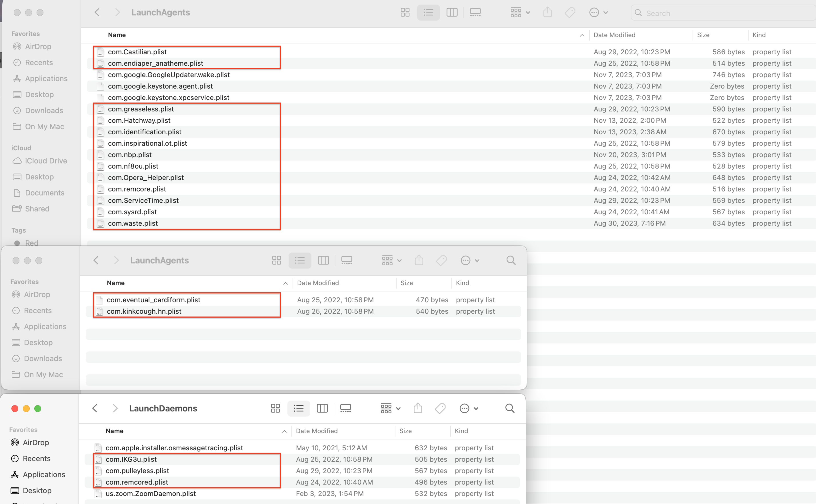Click the tag icon in LaunchDaemons toolbar

pos(440,408)
